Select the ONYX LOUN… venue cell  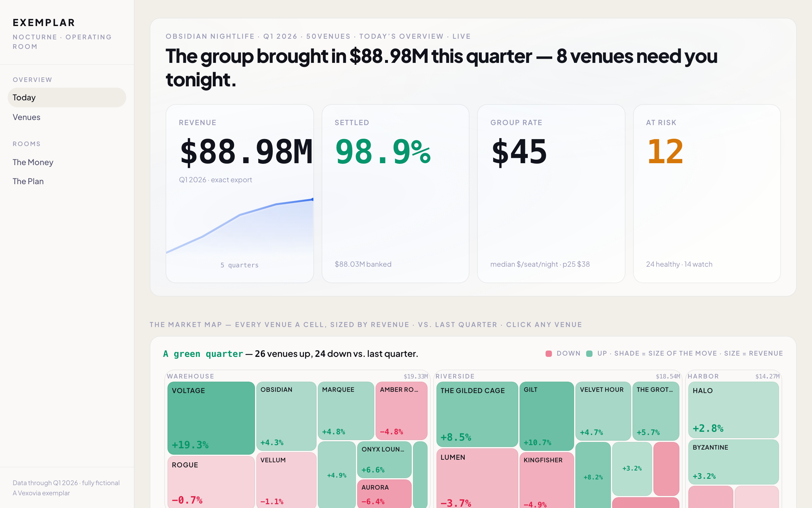pyautogui.click(x=384, y=460)
